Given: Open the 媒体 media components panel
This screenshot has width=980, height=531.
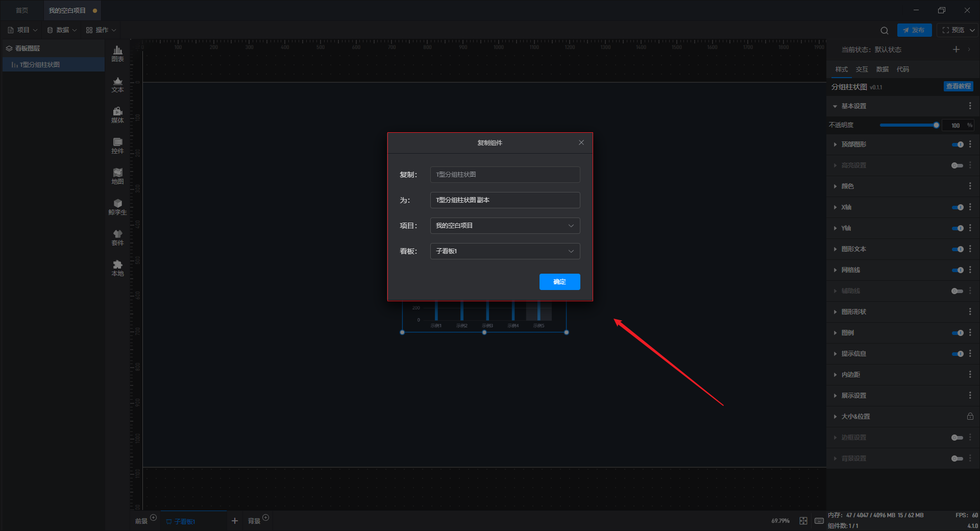Looking at the screenshot, I should click(x=117, y=115).
